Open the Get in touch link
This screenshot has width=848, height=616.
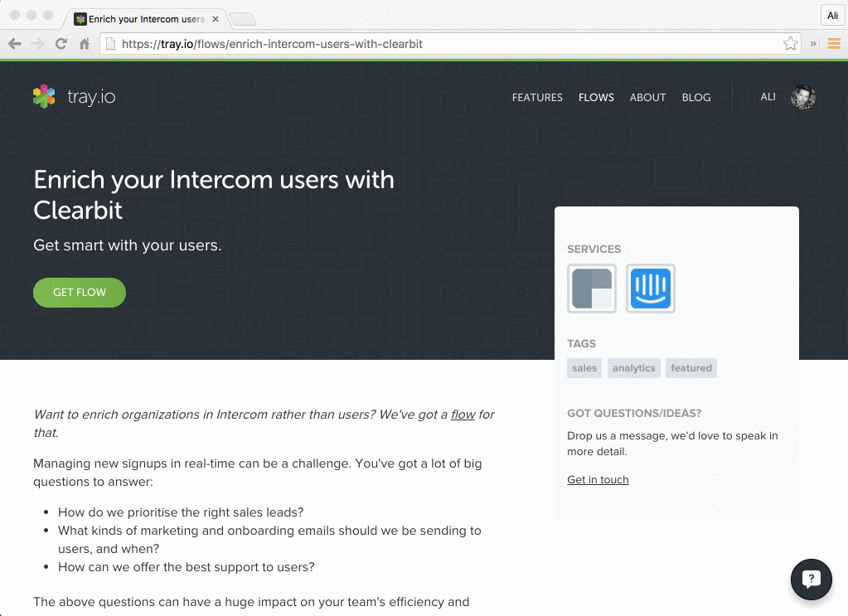click(597, 479)
